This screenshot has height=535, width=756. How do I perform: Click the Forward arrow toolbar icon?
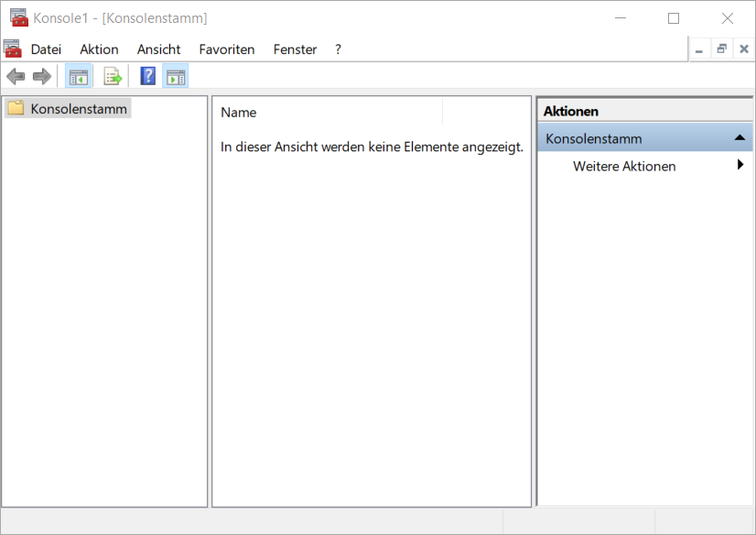tap(41, 77)
